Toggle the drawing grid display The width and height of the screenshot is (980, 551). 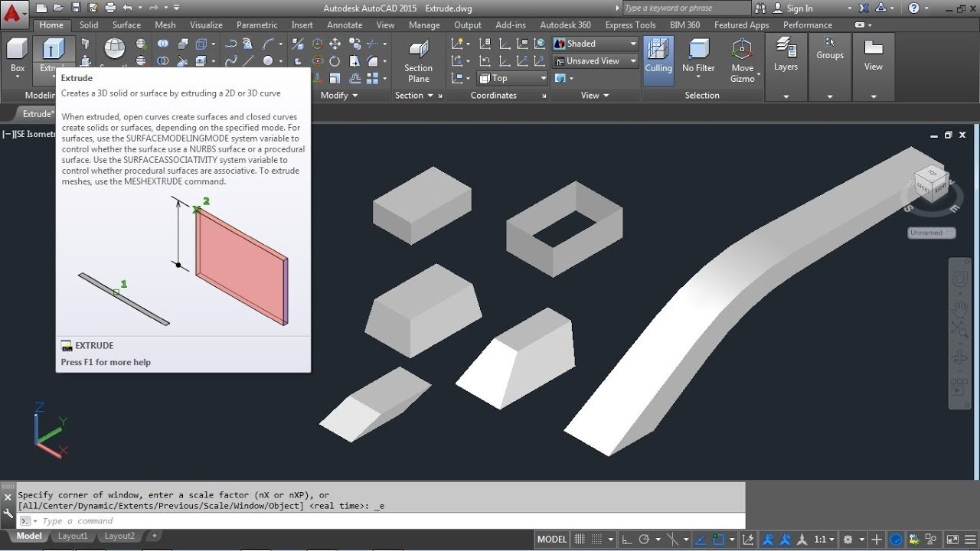pos(580,540)
